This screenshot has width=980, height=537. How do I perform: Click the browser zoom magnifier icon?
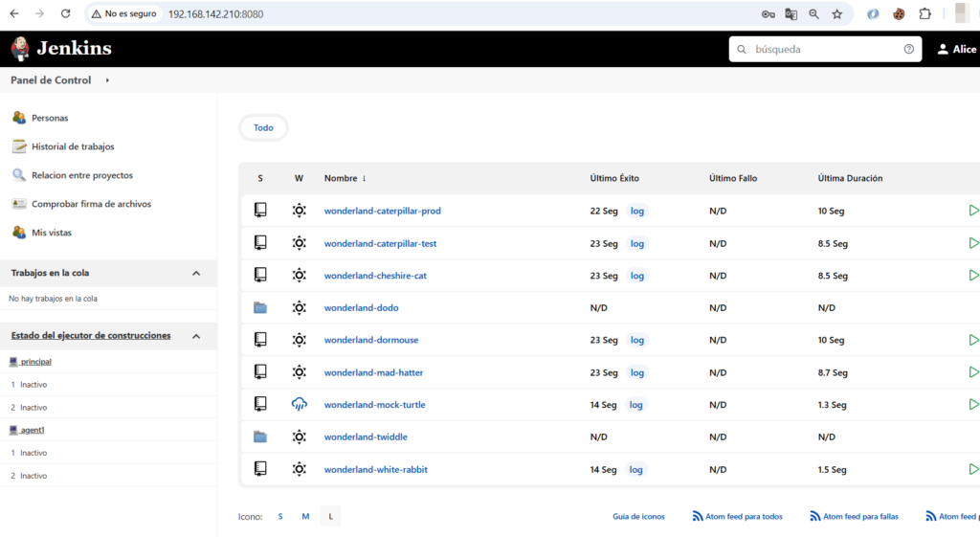813,13
